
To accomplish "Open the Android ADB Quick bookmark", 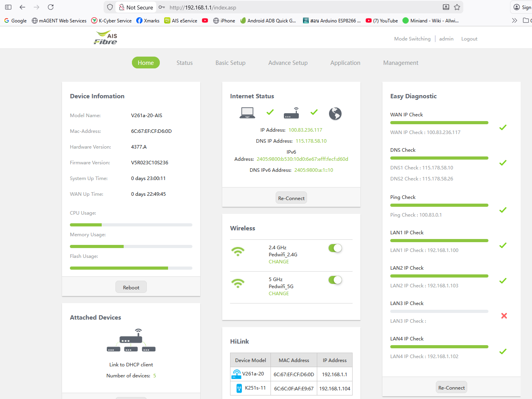I will pos(268,20).
